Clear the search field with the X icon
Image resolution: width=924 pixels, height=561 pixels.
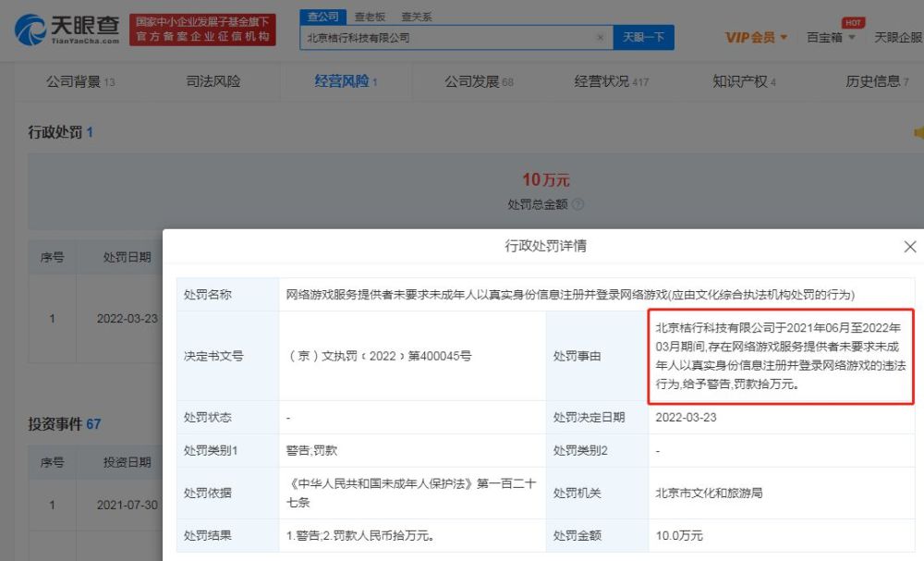click(600, 38)
